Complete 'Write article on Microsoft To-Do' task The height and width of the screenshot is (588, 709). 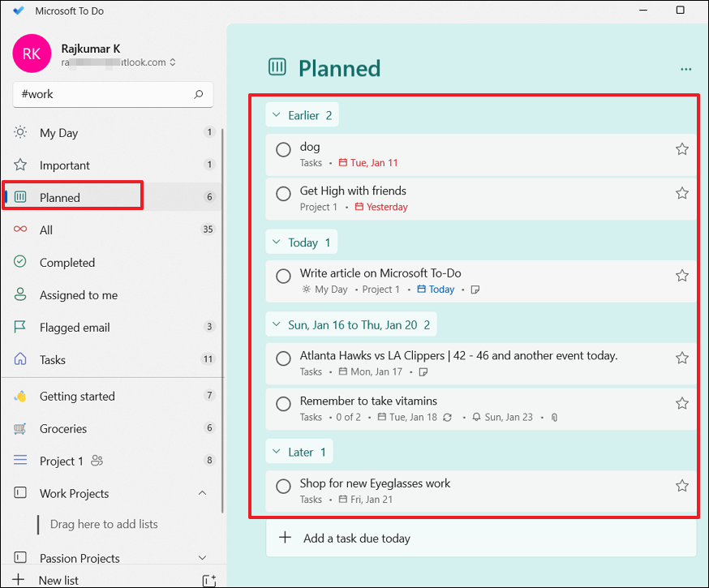283,276
